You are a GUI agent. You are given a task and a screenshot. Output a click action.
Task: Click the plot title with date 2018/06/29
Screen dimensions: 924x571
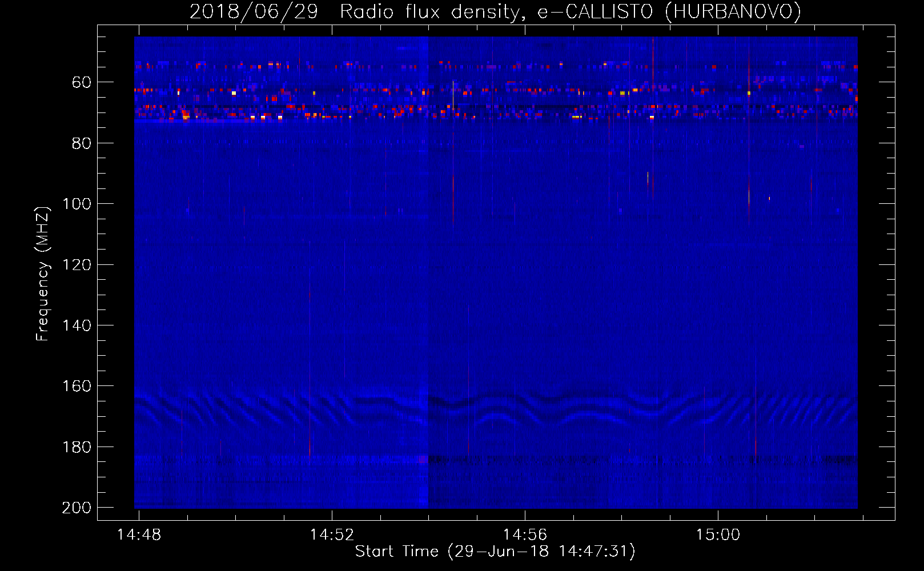pyautogui.click(x=495, y=12)
